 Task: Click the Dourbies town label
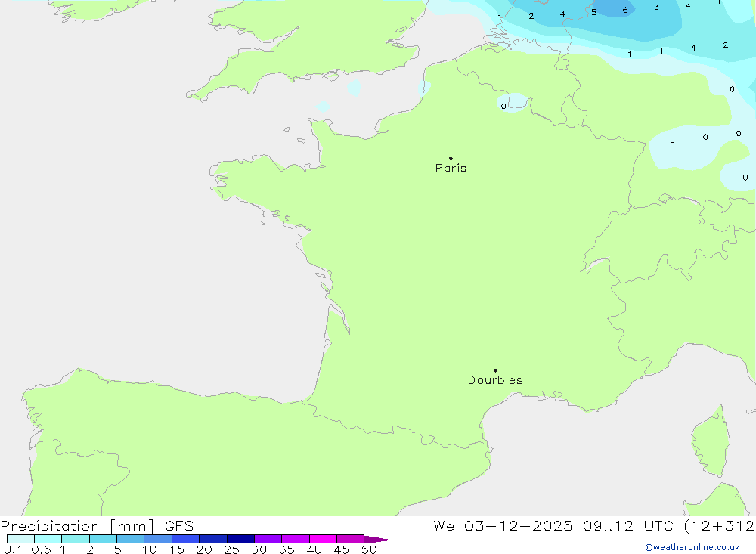click(x=495, y=380)
